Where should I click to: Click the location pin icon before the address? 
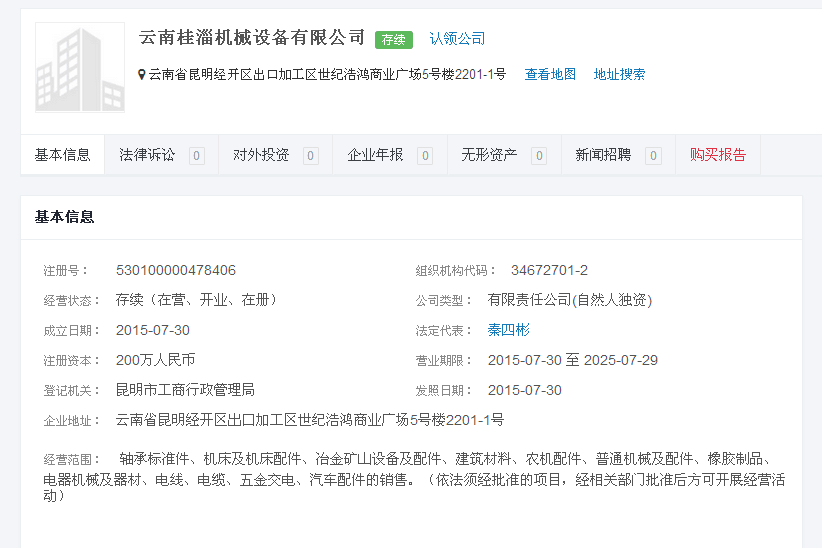pyautogui.click(x=142, y=75)
